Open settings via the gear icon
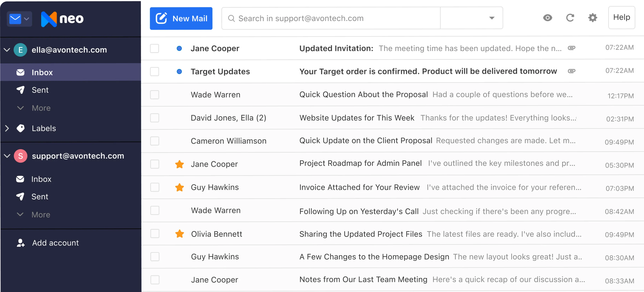Viewport: 644px width, 292px height. (x=593, y=18)
